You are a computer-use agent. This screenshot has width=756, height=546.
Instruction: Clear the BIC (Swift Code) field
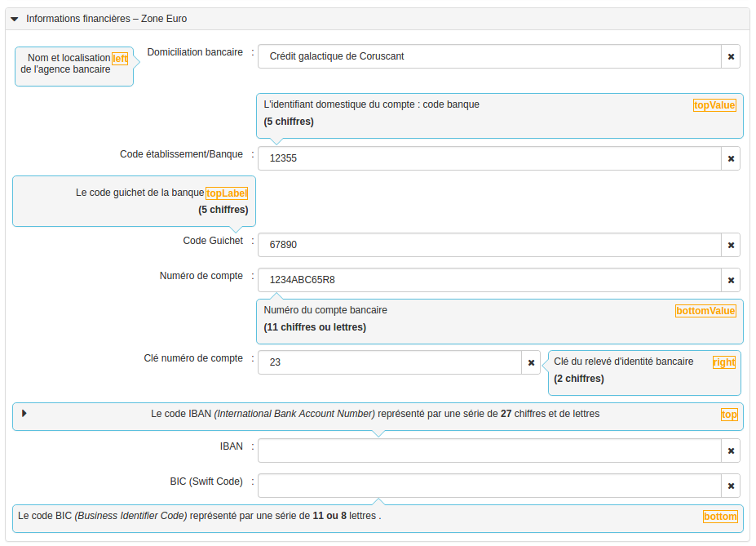point(731,486)
